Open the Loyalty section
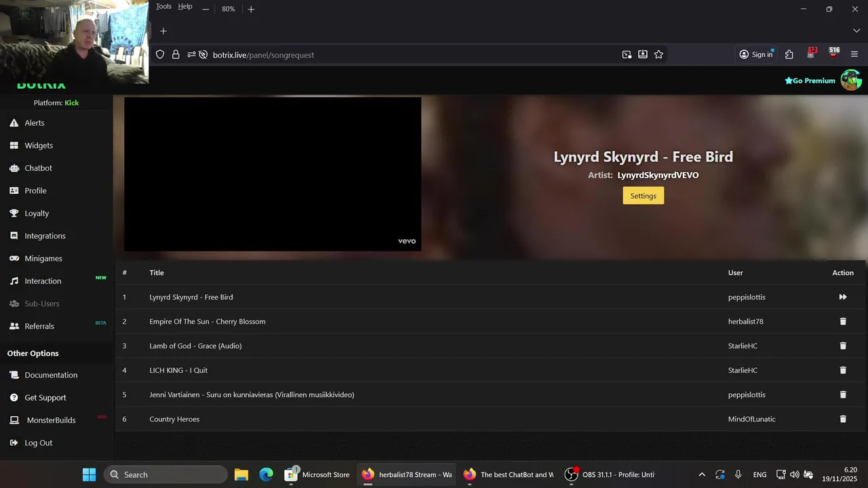 [37, 213]
